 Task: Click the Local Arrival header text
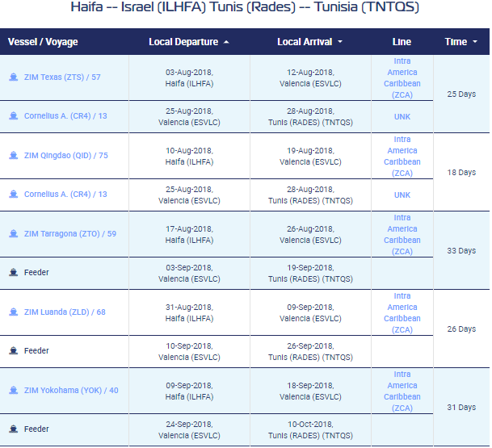coord(305,42)
